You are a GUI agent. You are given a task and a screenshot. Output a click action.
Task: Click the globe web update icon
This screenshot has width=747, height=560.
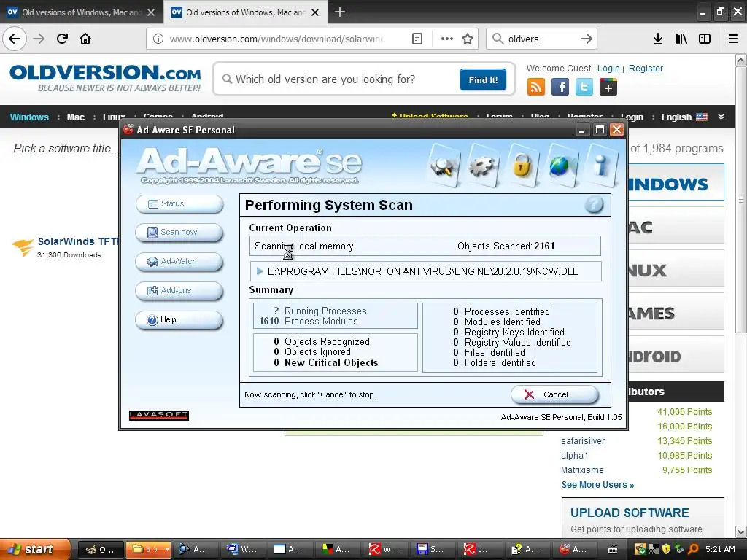coord(561,166)
